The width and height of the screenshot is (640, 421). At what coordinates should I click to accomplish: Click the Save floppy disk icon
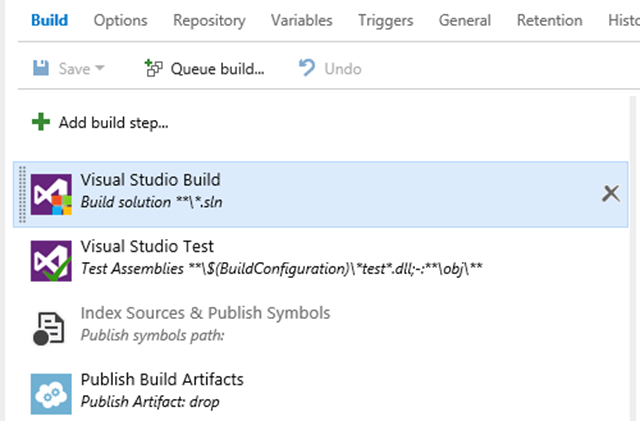(41, 68)
